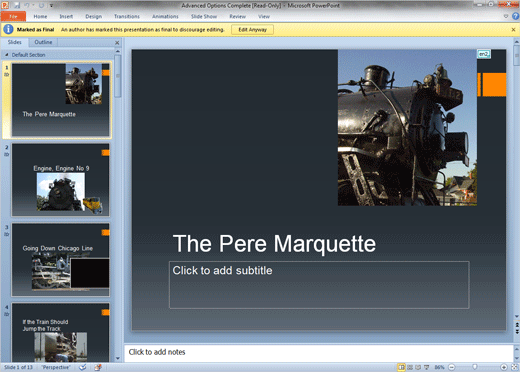Click the PowerPoint application icon in title bar

(5, 5)
